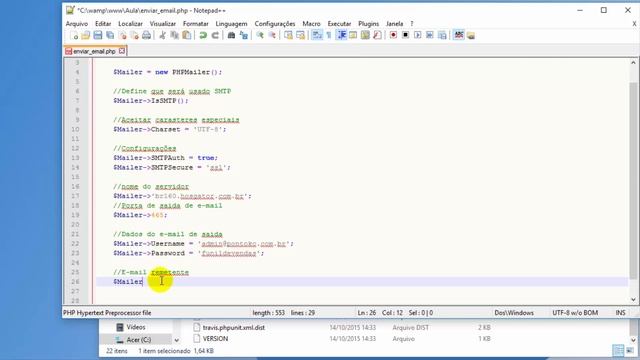Open the Replace toolbar icon
Screen dimensions: 640x360
pos(244,36)
